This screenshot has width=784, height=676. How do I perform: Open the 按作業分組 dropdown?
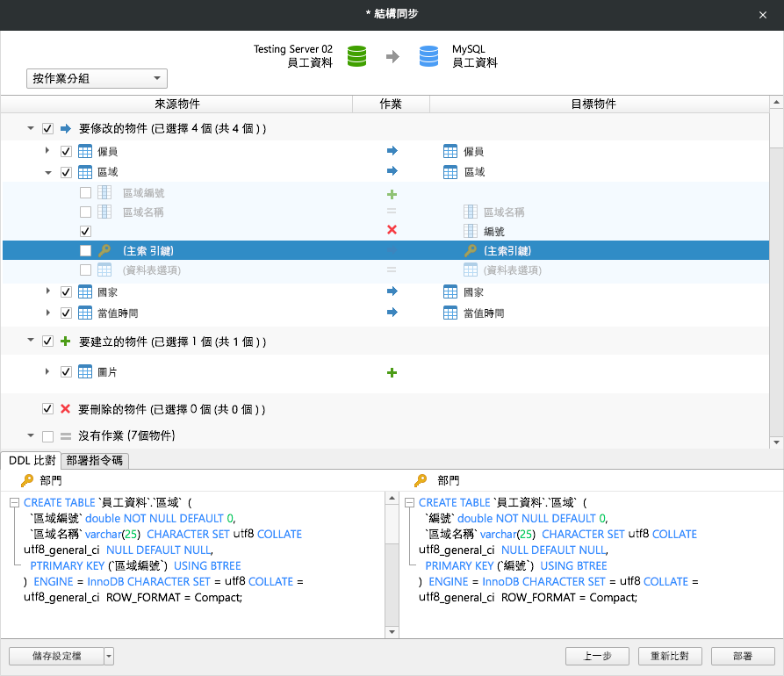(97, 78)
